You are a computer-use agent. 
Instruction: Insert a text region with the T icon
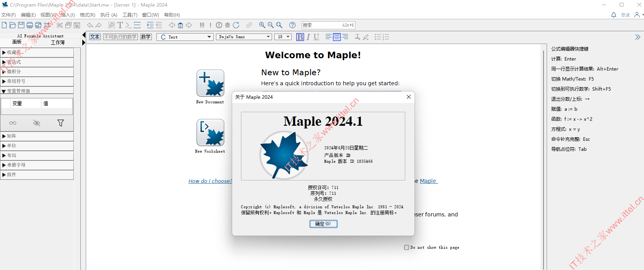[120, 25]
